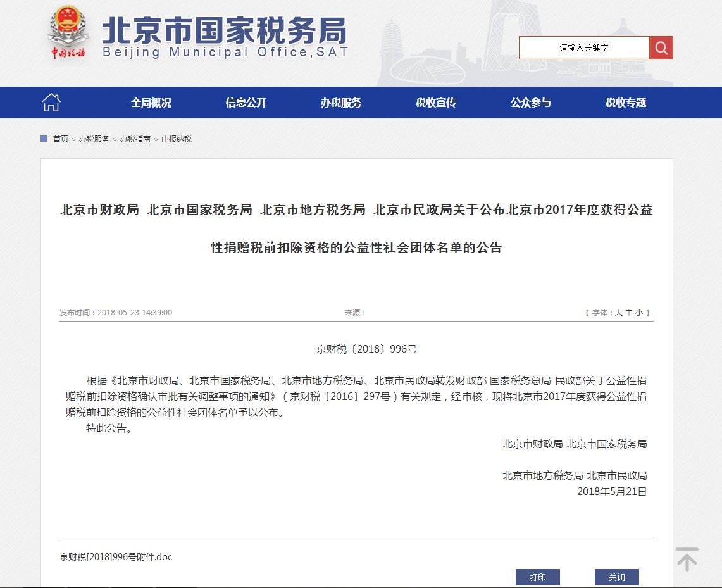Set font size to 中 (medium)

tap(628, 313)
